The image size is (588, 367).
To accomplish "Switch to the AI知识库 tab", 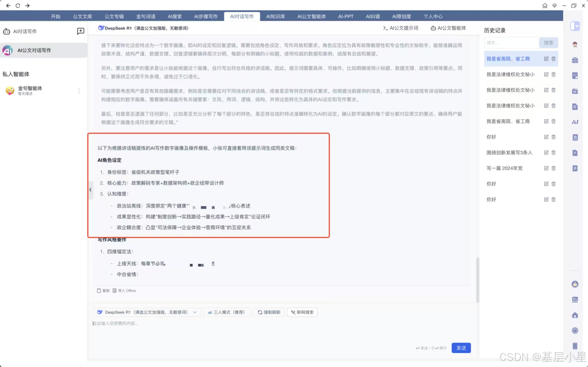I will click(275, 16).
